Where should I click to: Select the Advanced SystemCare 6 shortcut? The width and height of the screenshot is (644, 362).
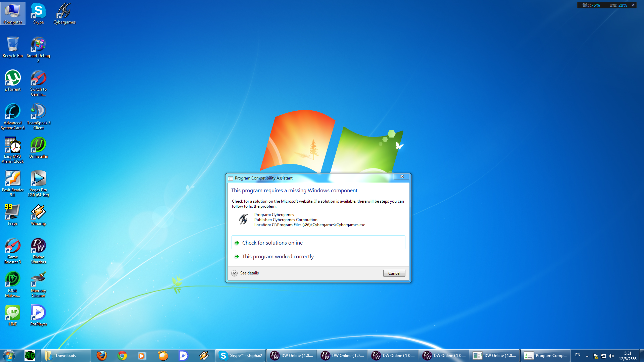[13, 116]
